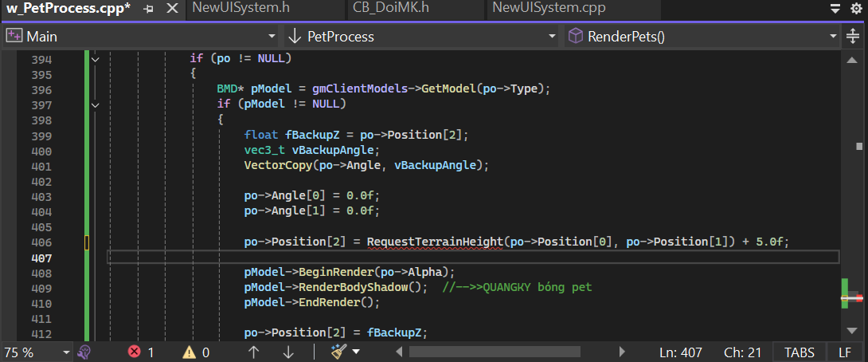868x362 pixels.
Task: Place cursor on empty line 407
Action: 473,258
